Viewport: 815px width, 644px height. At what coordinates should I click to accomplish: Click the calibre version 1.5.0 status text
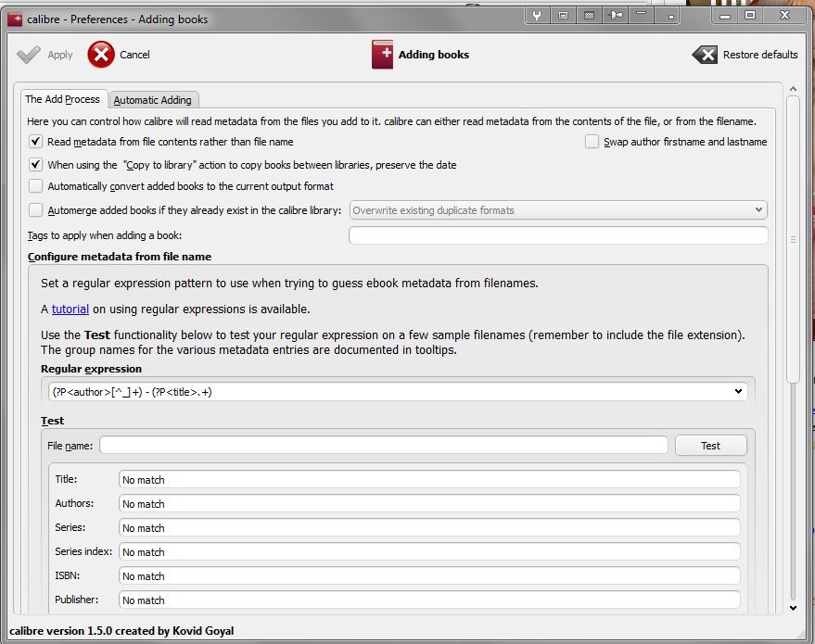121,630
